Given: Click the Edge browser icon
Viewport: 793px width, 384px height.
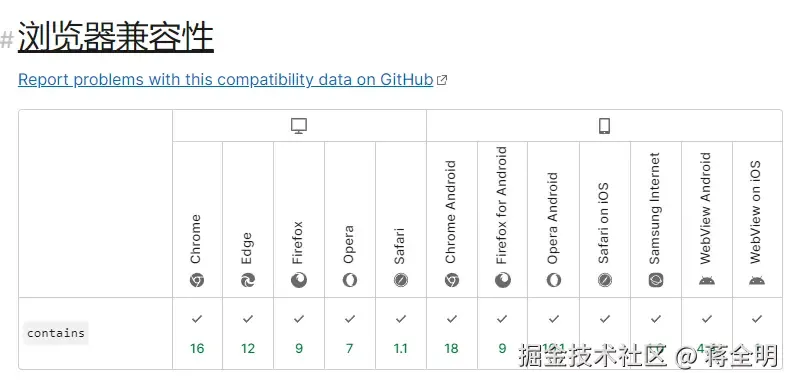Looking at the screenshot, I should pyautogui.click(x=248, y=280).
